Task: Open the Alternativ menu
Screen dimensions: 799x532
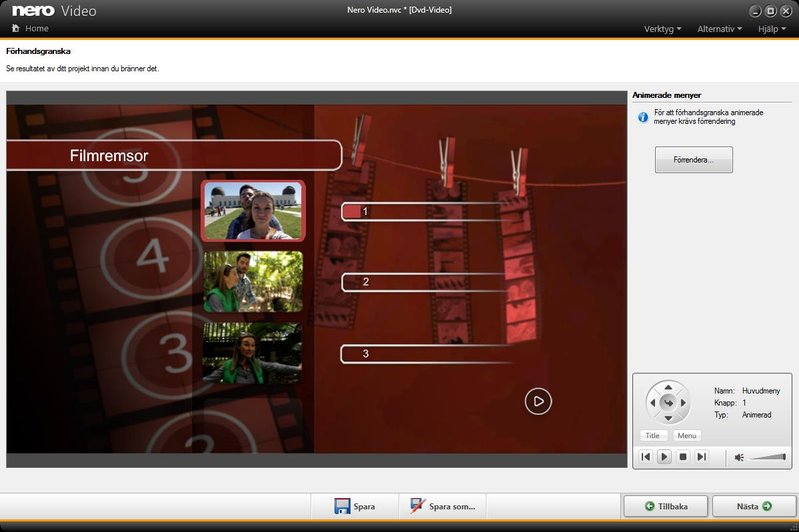Action: pyautogui.click(x=720, y=29)
